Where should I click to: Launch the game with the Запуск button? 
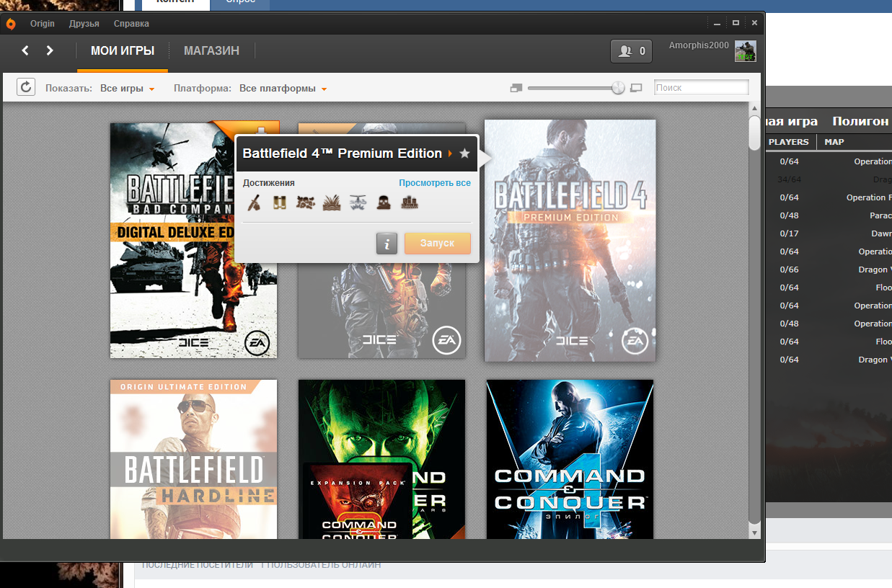[x=437, y=244]
